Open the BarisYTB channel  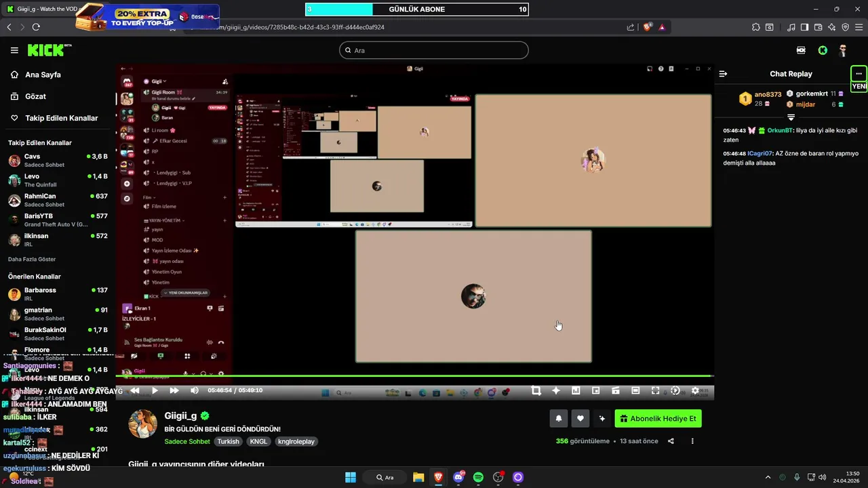pyautogui.click(x=58, y=220)
